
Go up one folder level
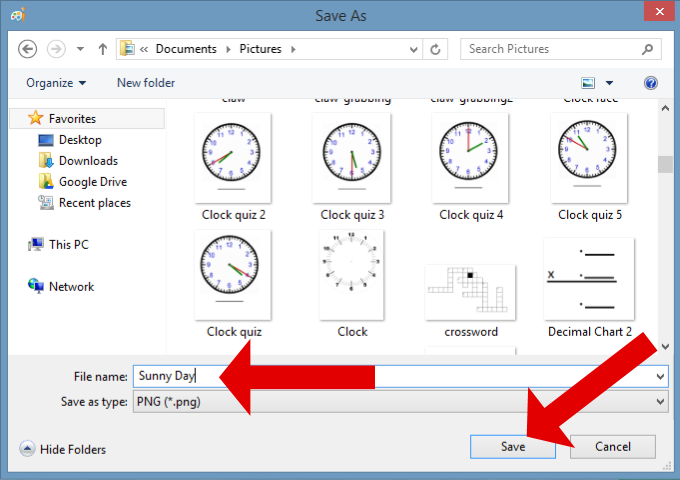pyautogui.click(x=102, y=49)
